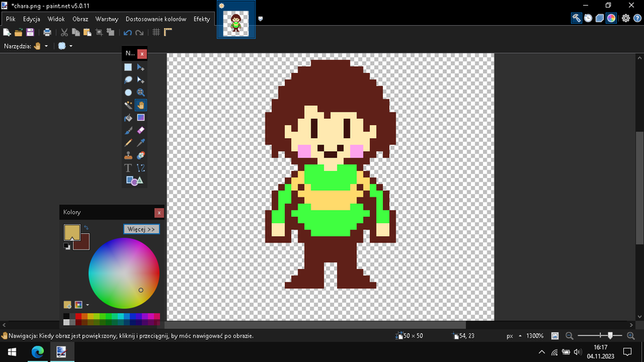Click the Paste clipboard icon
This screenshot has width=644, height=362.
pyautogui.click(x=87, y=32)
